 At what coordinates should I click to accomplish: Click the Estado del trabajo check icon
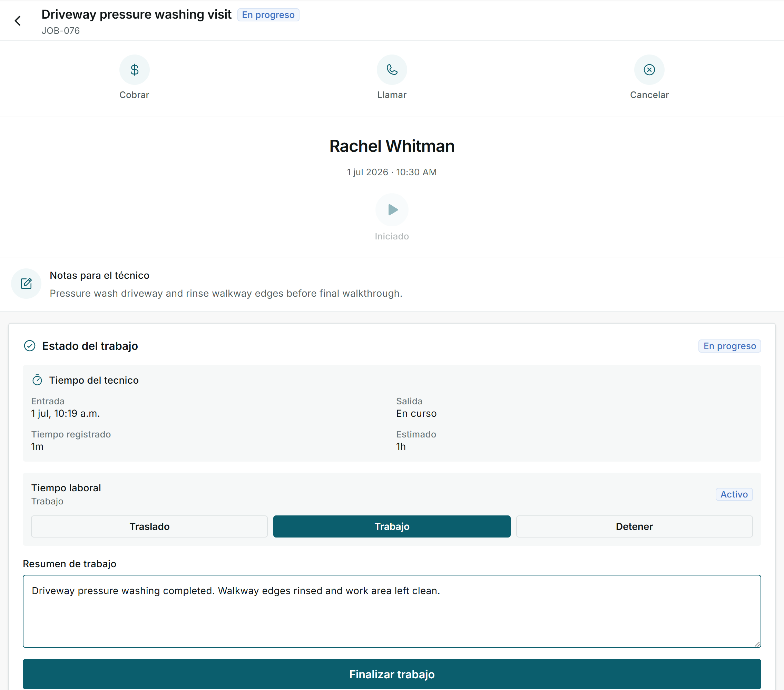(x=30, y=346)
